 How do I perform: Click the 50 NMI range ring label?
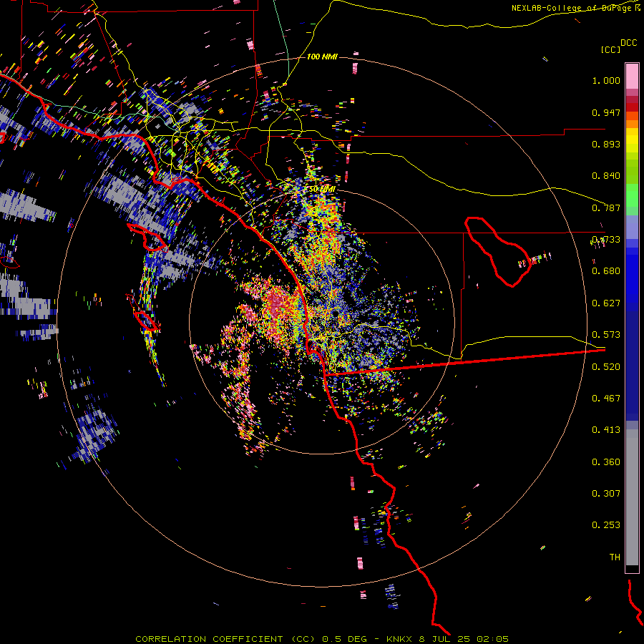pyautogui.click(x=323, y=190)
